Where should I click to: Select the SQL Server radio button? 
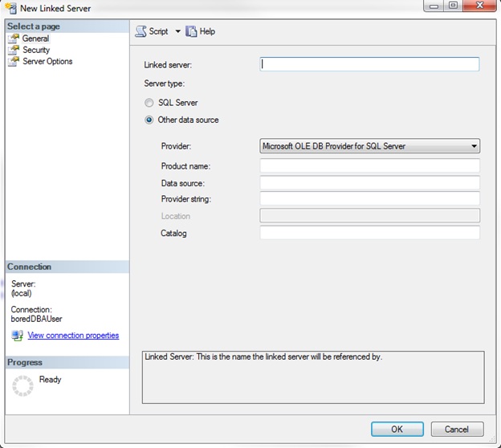(149, 103)
